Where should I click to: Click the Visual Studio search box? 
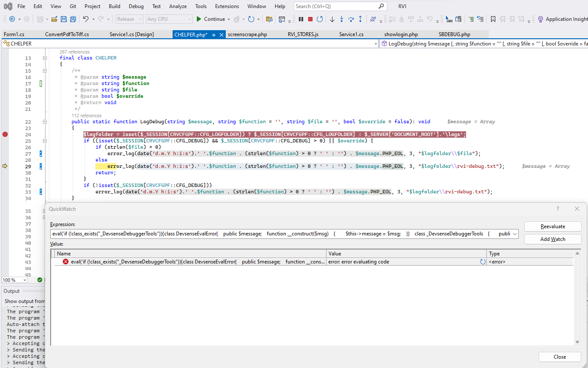pyautogui.click(x=336, y=6)
